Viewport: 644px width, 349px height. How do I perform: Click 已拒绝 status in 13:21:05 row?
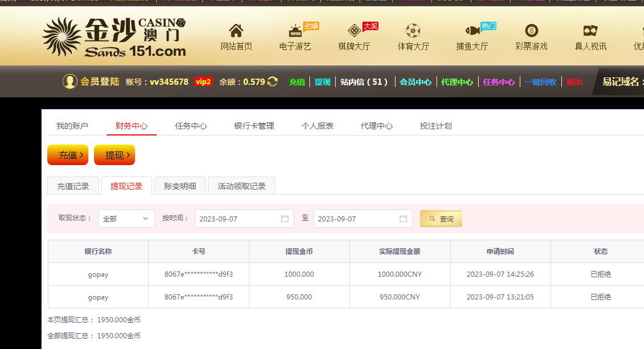point(601,297)
